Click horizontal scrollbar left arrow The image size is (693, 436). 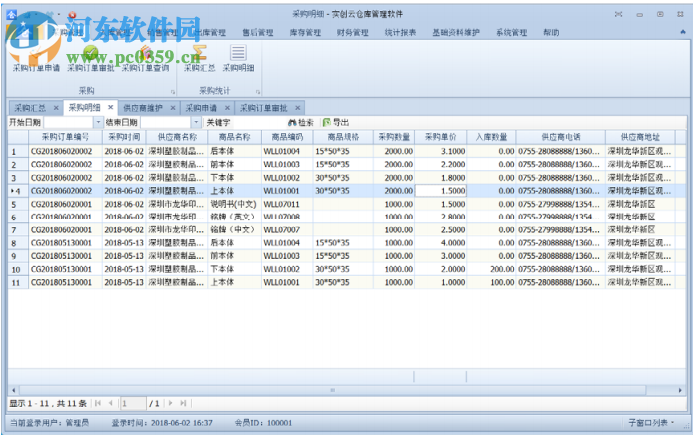point(14,390)
